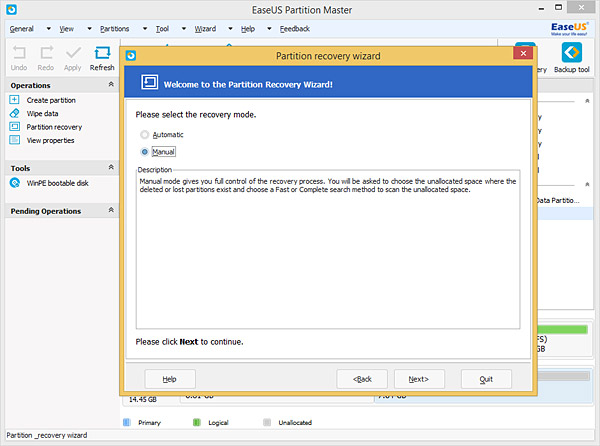Click the Wipe data link

tap(42, 114)
